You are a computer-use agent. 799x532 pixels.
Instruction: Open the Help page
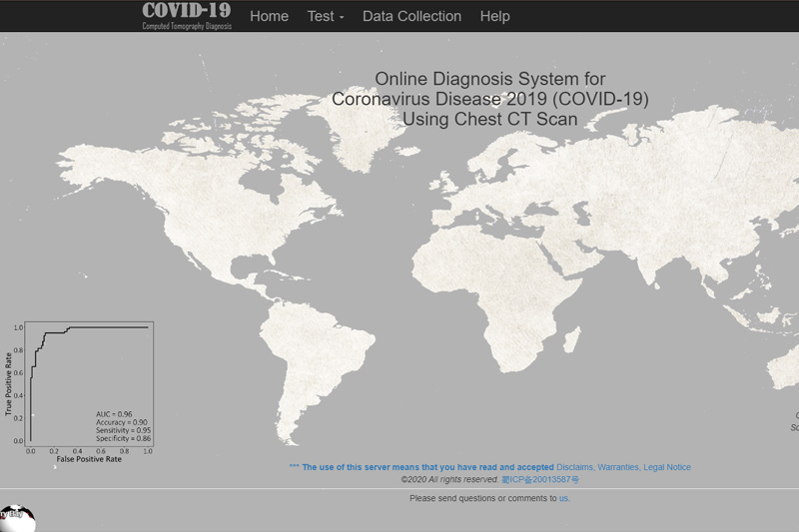point(494,16)
